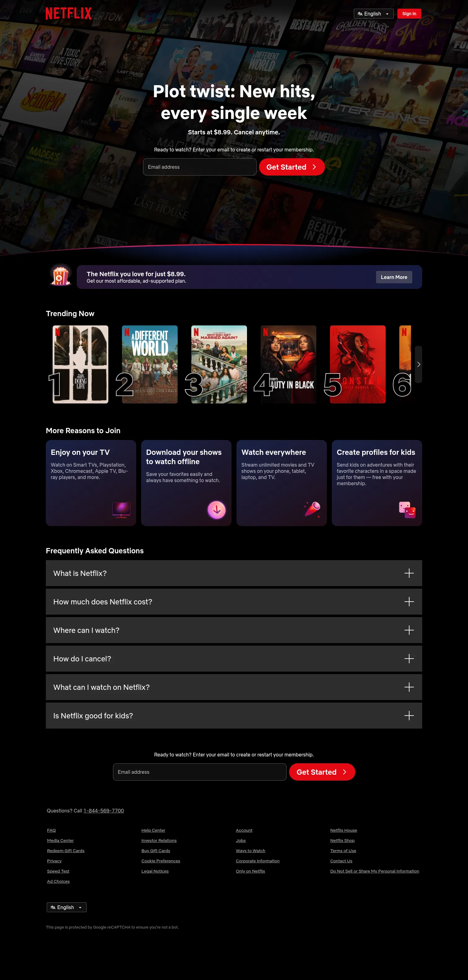The height and width of the screenshot is (980, 468).
Task: Open Monster trending poster number 5
Action: click(x=358, y=364)
